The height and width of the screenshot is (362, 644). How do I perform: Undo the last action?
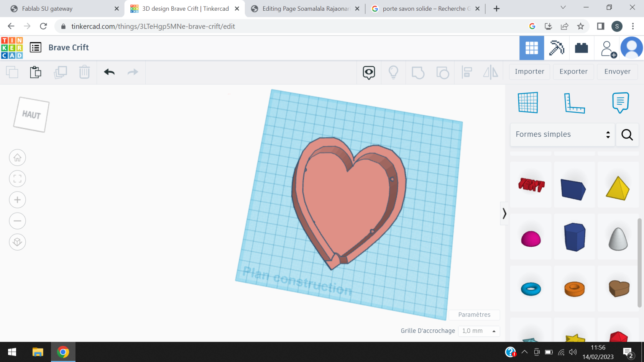[109, 72]
